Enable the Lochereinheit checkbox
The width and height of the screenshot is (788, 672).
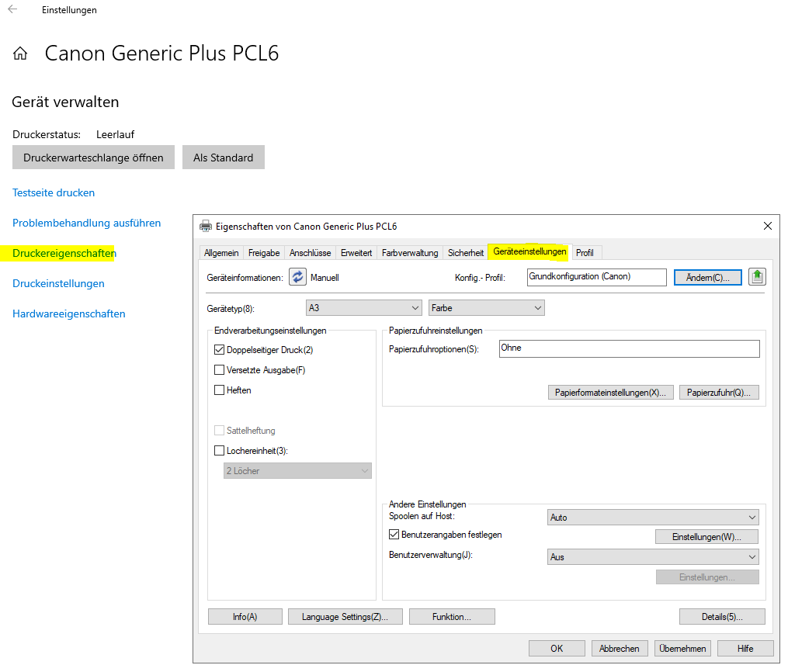[x=219, y=451]
